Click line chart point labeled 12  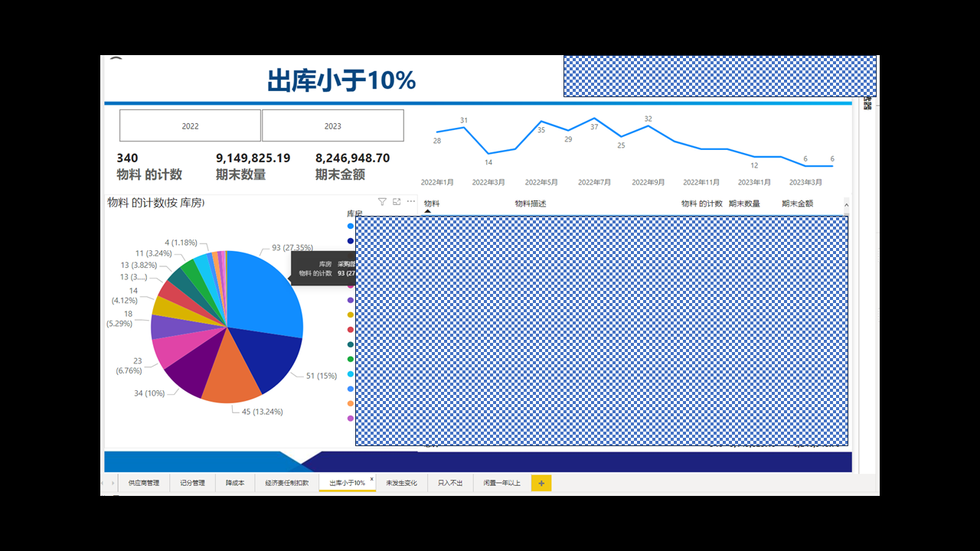(754, 157)
